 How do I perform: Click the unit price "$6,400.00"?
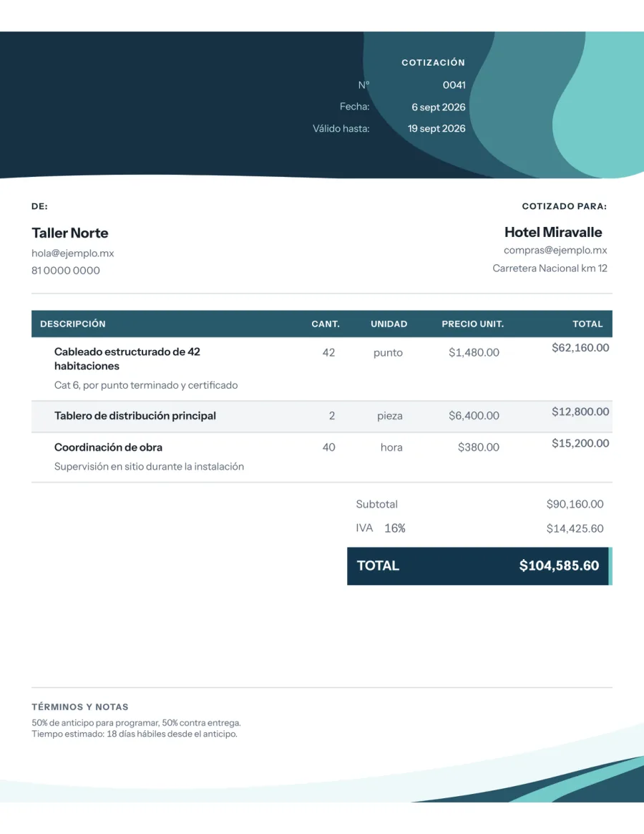[x=474, y=416]
